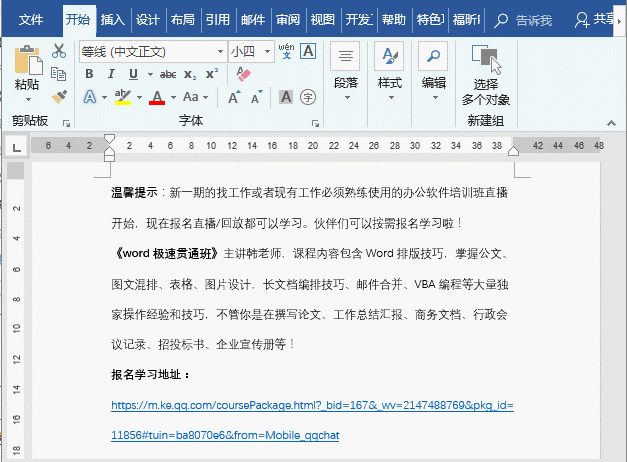Click the first line indent marker
The height and width of the screenshot is (462, 627).
tap(109, 139)
